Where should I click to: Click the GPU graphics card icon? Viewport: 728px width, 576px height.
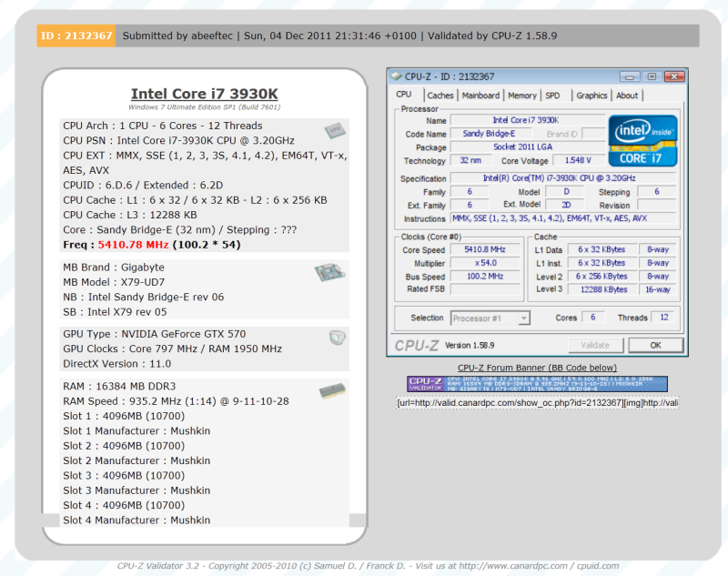click(336, 337)
